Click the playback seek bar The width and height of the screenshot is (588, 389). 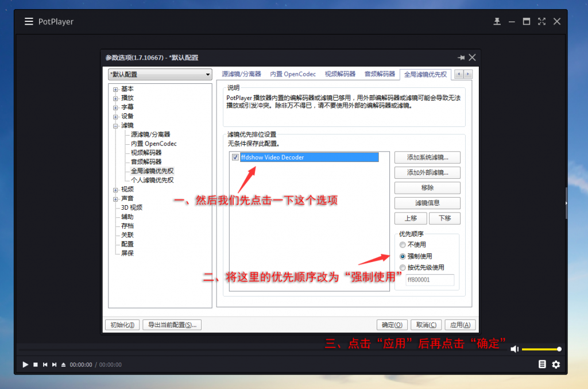pos(262,349)
